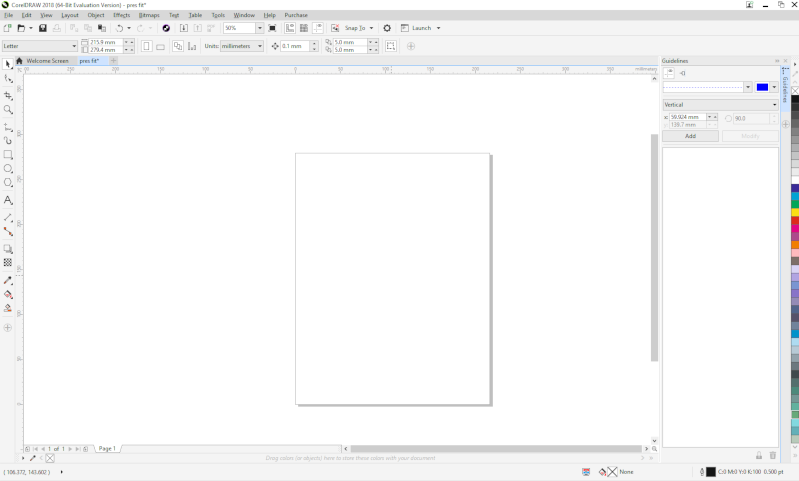Open the zoom level 50% dropdown
This screenshot has width=799, height=481.
259,28
